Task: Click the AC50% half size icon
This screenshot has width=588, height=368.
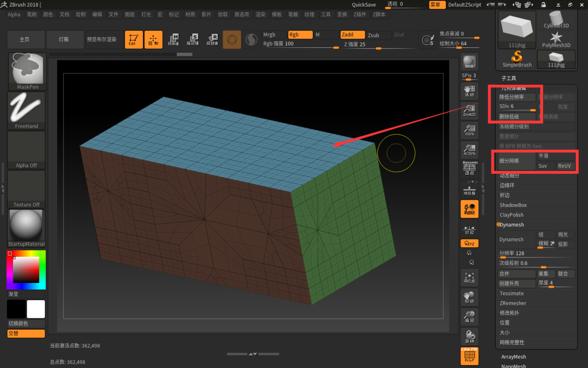Action: coord(469,150)
